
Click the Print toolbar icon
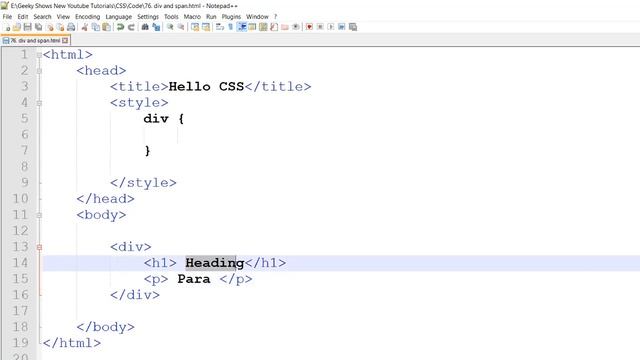(x=71, y=27)
